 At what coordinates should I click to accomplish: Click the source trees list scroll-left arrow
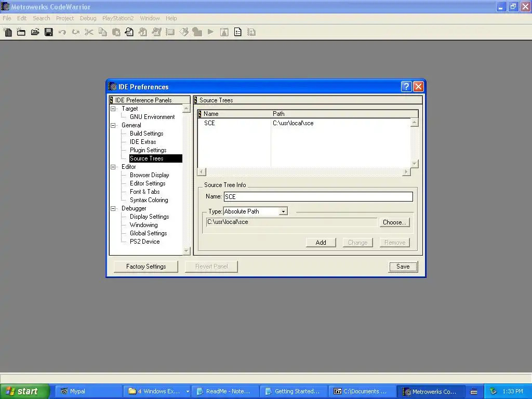coord(202,171)
